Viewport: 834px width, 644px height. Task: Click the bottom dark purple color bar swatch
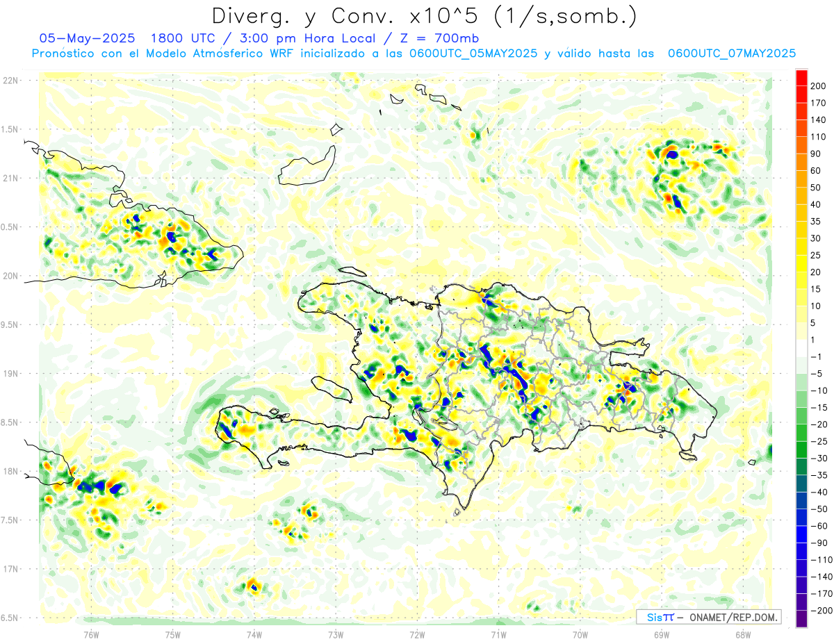coord(801,618)
